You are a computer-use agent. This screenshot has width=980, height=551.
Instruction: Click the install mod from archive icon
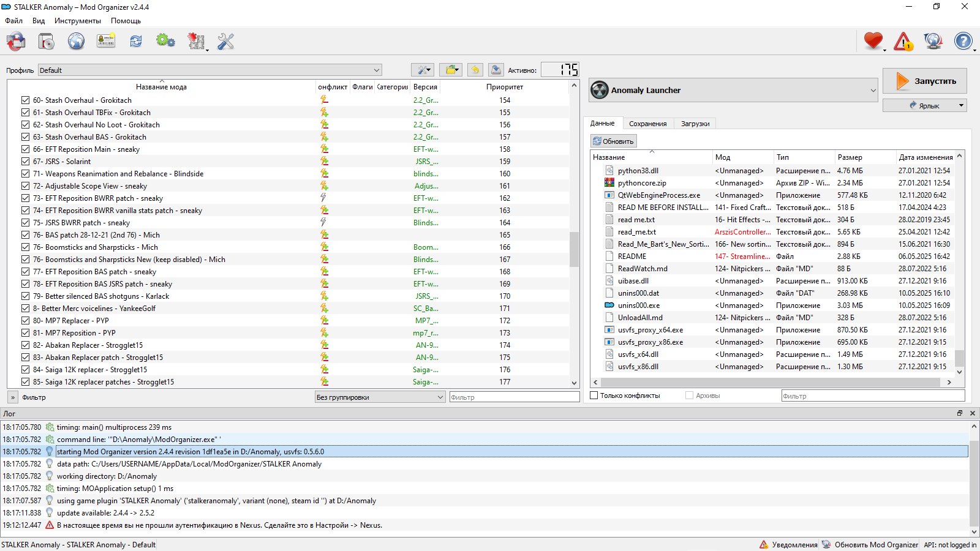click(47, 42)
